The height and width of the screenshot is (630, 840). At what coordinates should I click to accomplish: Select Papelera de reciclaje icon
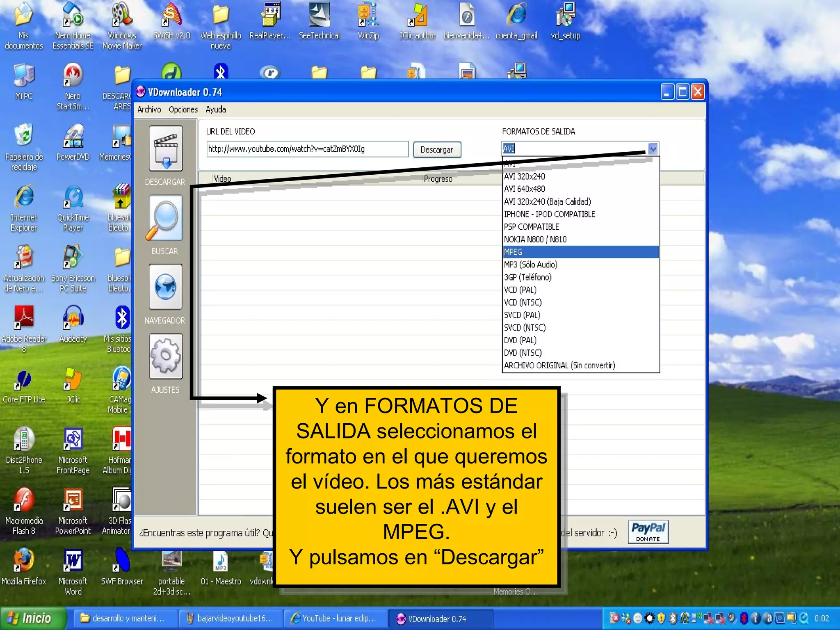[24, 147]
